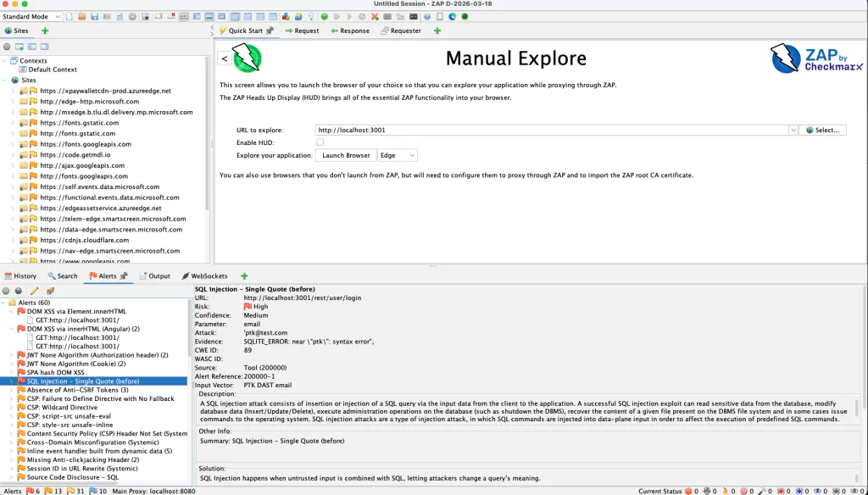The height and width of the screenshot is (495, 868).
Task: Open the Edge browser selection dropdown
Action: (x=398, y=155)
